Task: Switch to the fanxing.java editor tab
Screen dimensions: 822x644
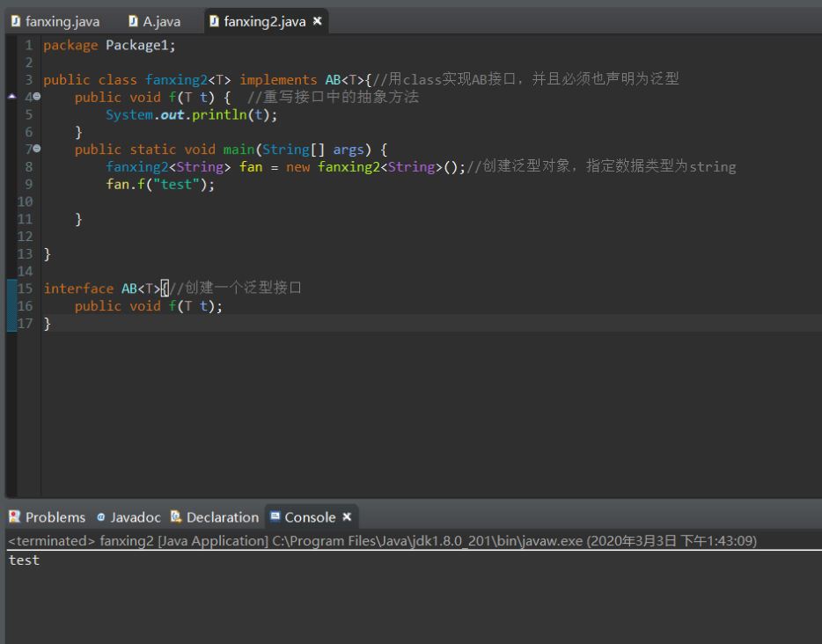Action: (x=62, y=21)
